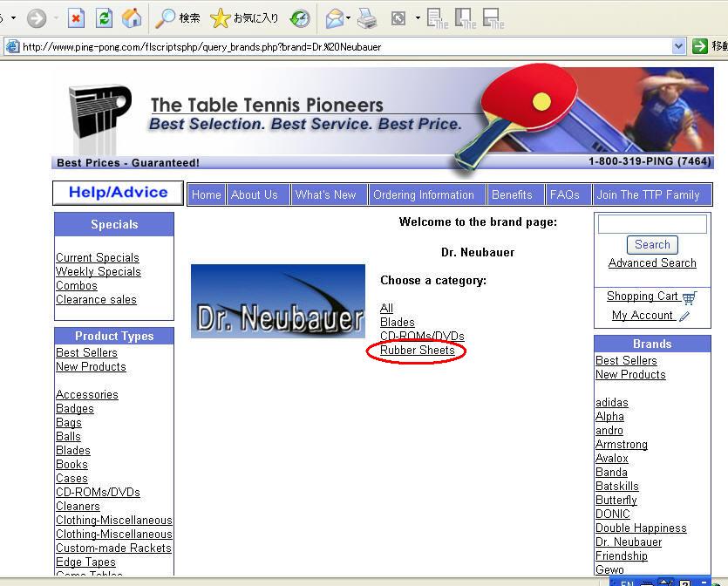The image size is (728, 586).
Task: Open the Advanced Search link
Action: pos(652,263)
